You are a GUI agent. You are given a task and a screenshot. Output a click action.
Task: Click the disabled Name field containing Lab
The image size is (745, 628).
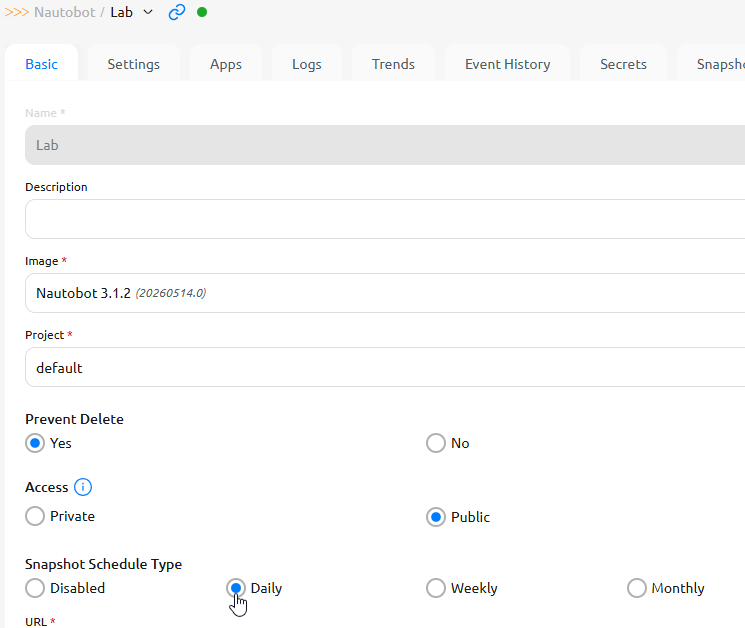pyautogui.click(x=385, y=145)
